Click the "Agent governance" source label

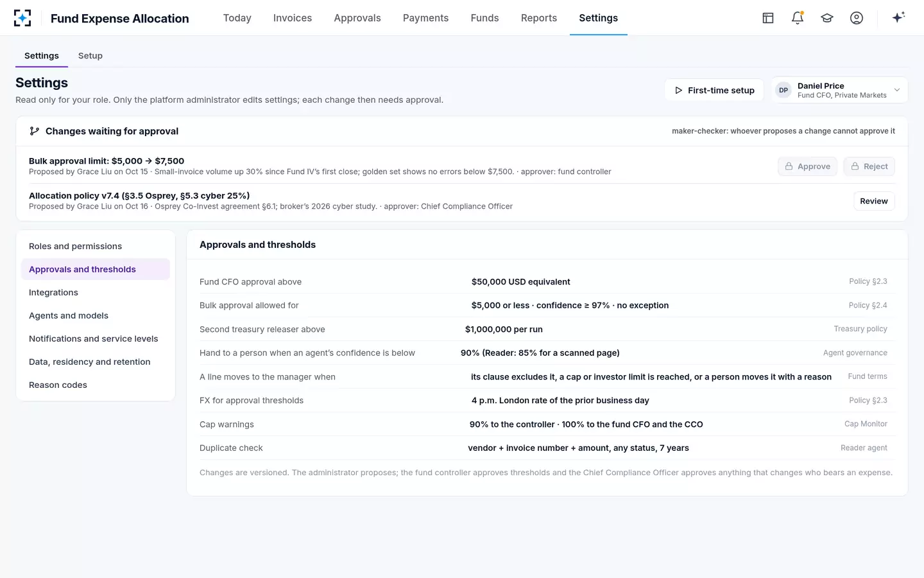click(x=855, y=353)
